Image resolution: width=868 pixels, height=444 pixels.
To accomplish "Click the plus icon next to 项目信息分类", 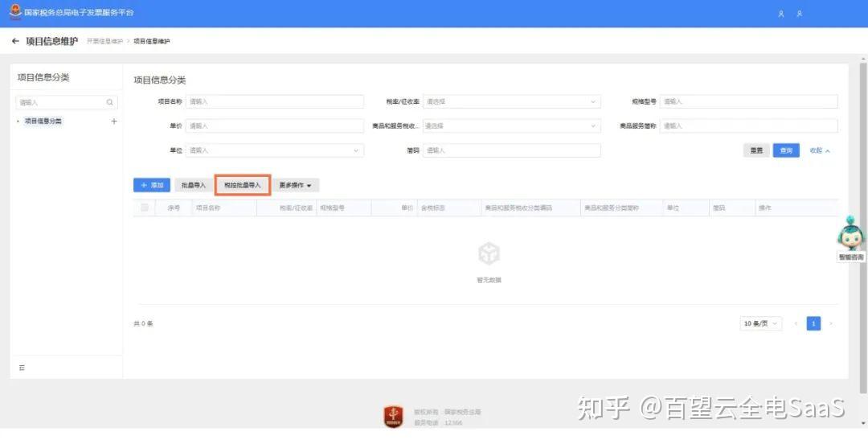I will [114, 121].
